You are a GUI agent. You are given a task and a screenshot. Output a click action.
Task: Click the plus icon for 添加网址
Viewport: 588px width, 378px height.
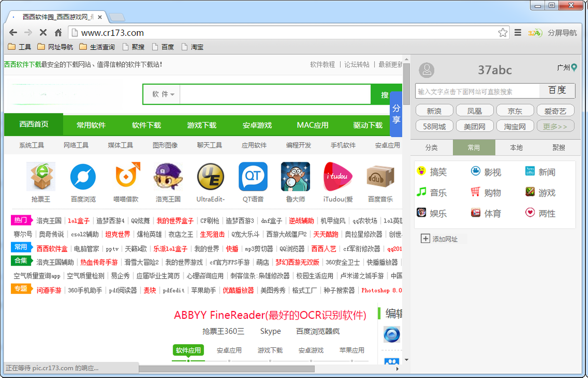point(425,239)
